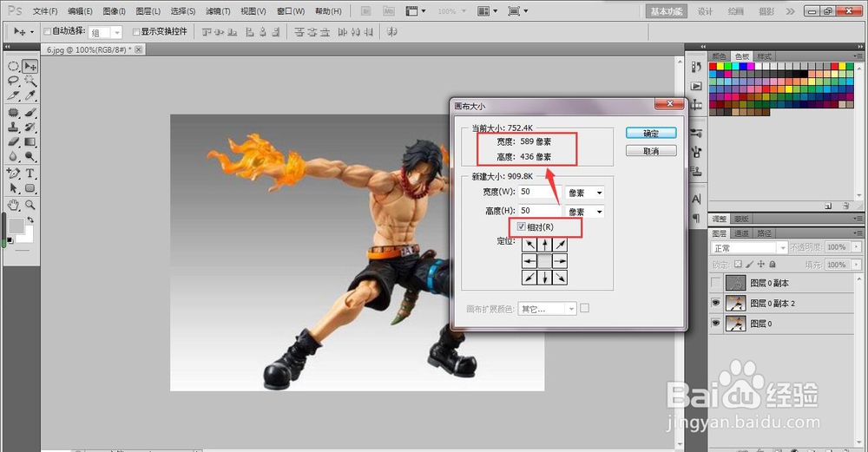Select the Type (T) tool
Screen dimensions: 868x452
[30, 174]
